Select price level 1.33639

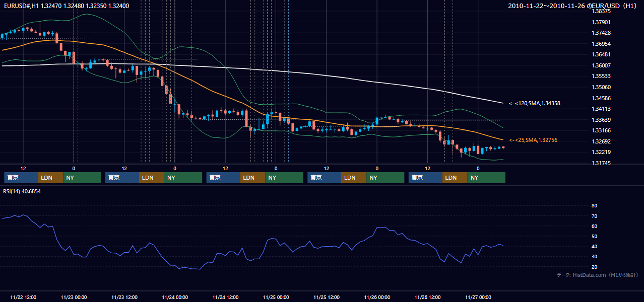point(601,120)
